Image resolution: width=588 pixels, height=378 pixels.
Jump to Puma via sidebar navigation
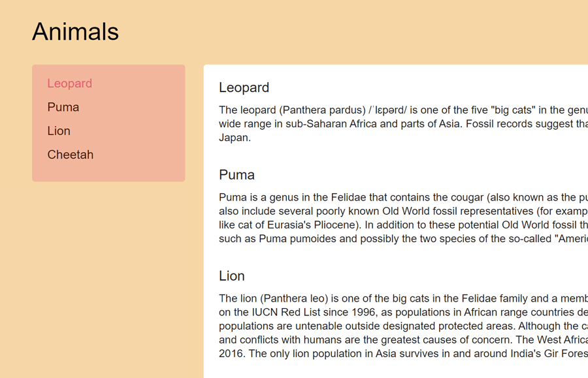[63, 107]
